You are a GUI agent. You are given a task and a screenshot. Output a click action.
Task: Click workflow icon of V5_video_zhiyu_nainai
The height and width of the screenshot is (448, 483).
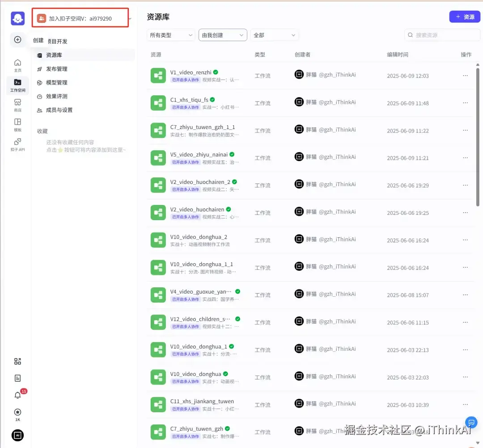click(158, 158)
